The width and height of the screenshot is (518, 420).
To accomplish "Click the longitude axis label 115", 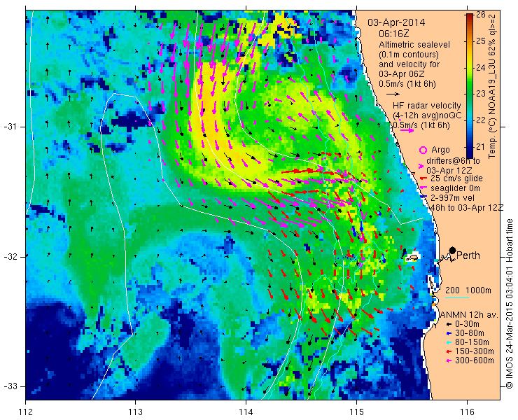I will pos(356,412).
